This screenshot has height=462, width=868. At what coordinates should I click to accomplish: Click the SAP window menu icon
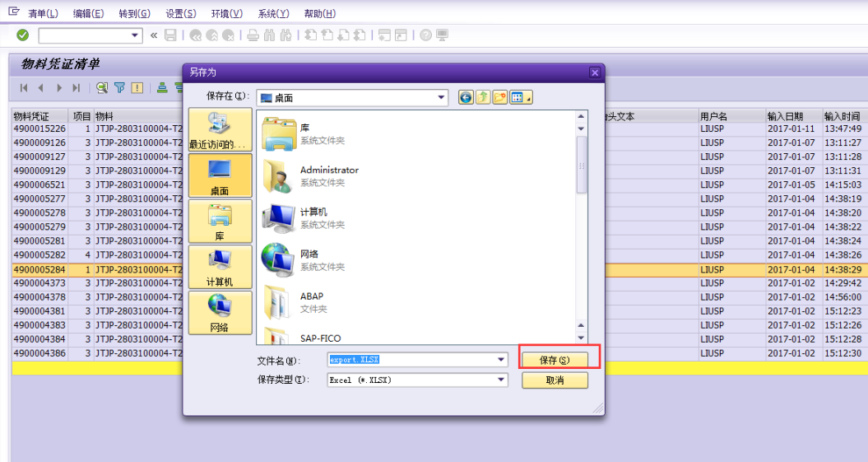pos(14,12)
